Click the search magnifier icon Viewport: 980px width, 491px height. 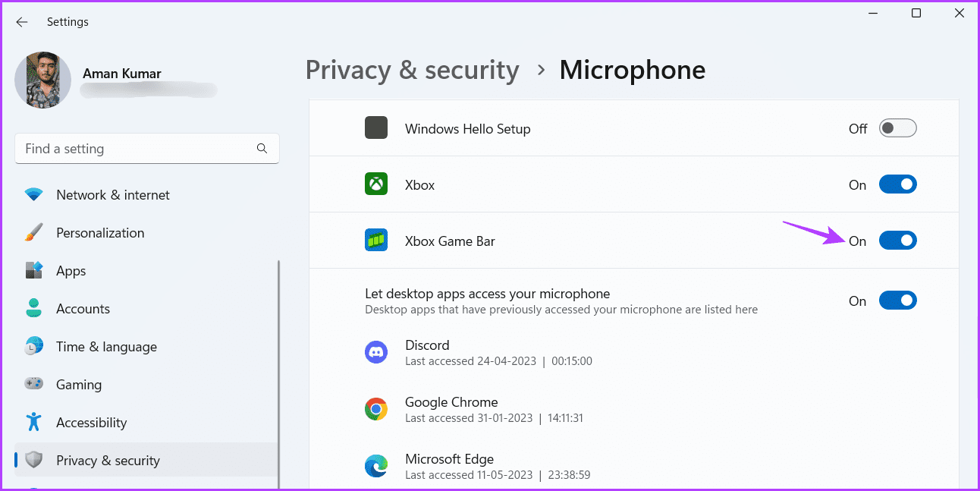pos(262,149)
